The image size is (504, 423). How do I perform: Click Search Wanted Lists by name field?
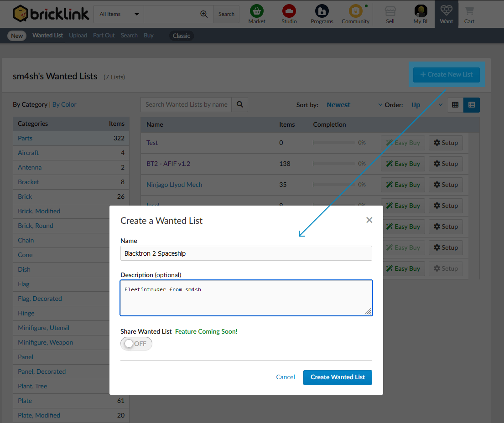[186, 105]
